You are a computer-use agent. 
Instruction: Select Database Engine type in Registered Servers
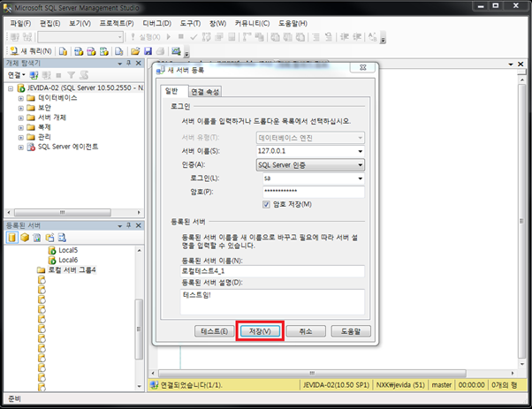tap(11, 238)
